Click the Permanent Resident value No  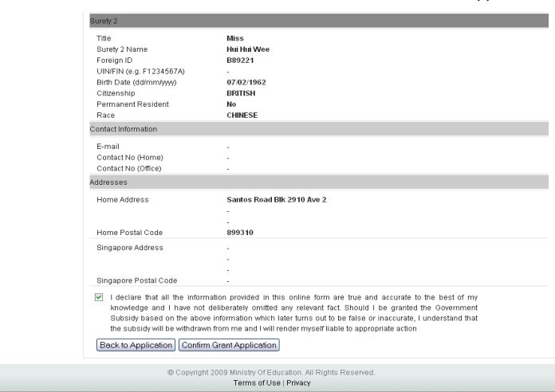[232, 104]
